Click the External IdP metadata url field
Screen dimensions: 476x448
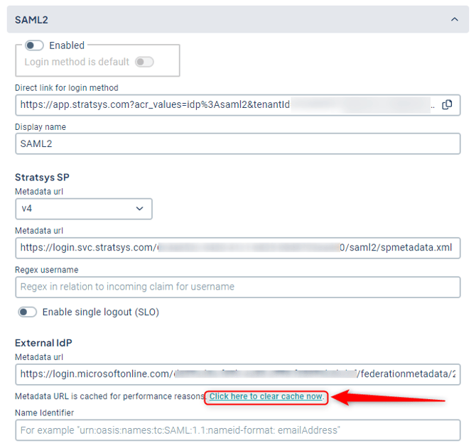click(238, 374)
